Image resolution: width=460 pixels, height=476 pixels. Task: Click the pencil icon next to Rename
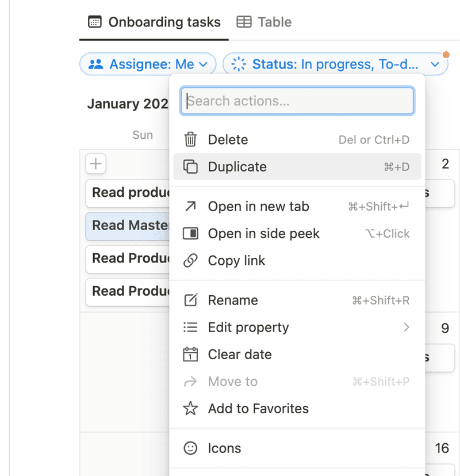coord(190,300)
